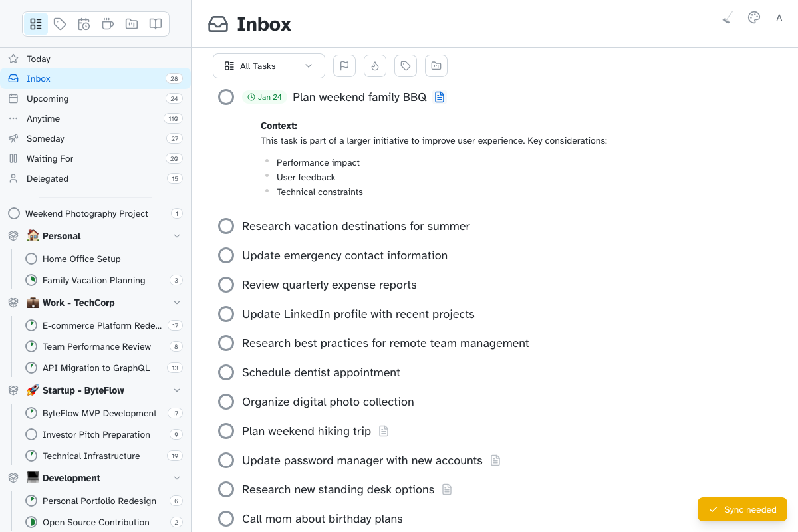Click the progress pie beside Family Vacation Planning
The width and height of the screenshot is (798, 532).
click(31, 280)
